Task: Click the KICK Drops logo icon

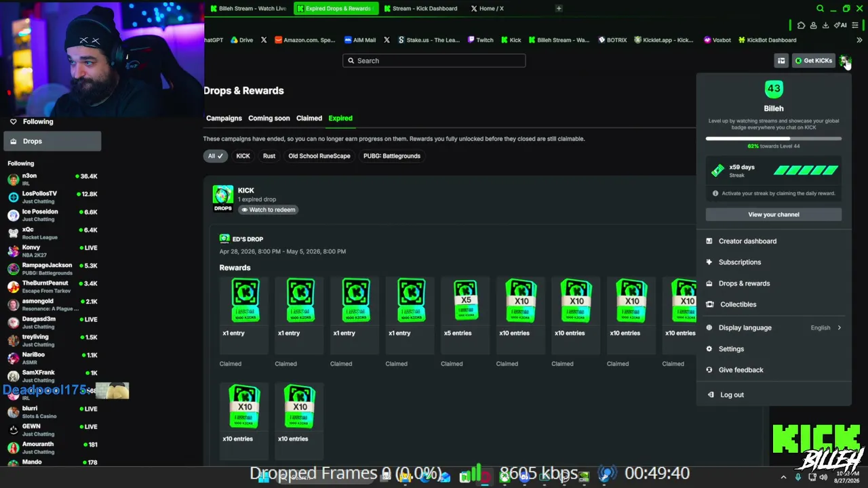Action: (223, 199)
